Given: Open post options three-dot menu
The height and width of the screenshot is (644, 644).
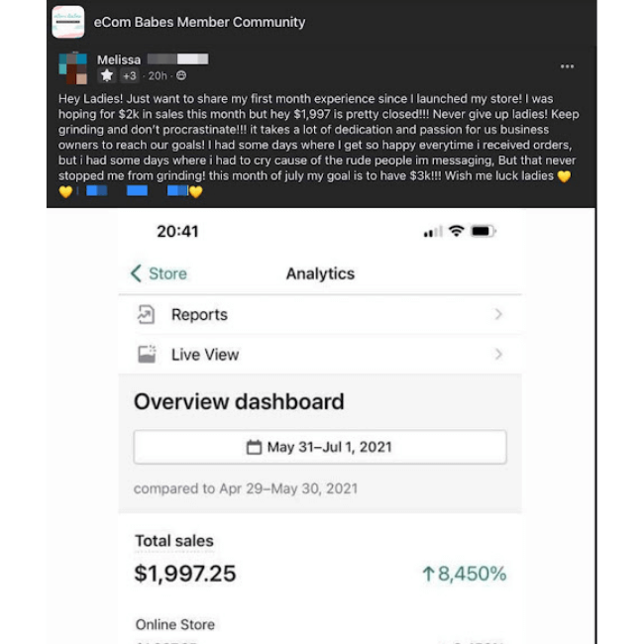Looking at the screenshot, I should (567, 66).
